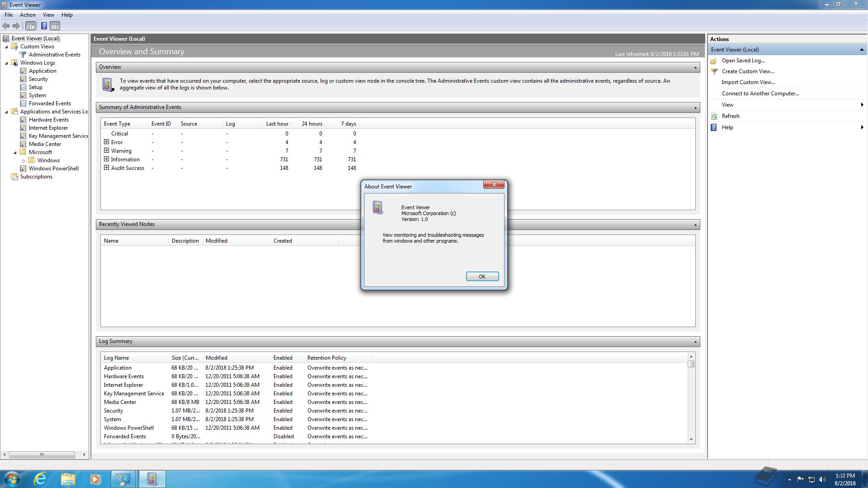Image resolution: width=868 pixels, height=488 pixels.
Task: Click the Security log icon in tree
Action: [23, 79]
